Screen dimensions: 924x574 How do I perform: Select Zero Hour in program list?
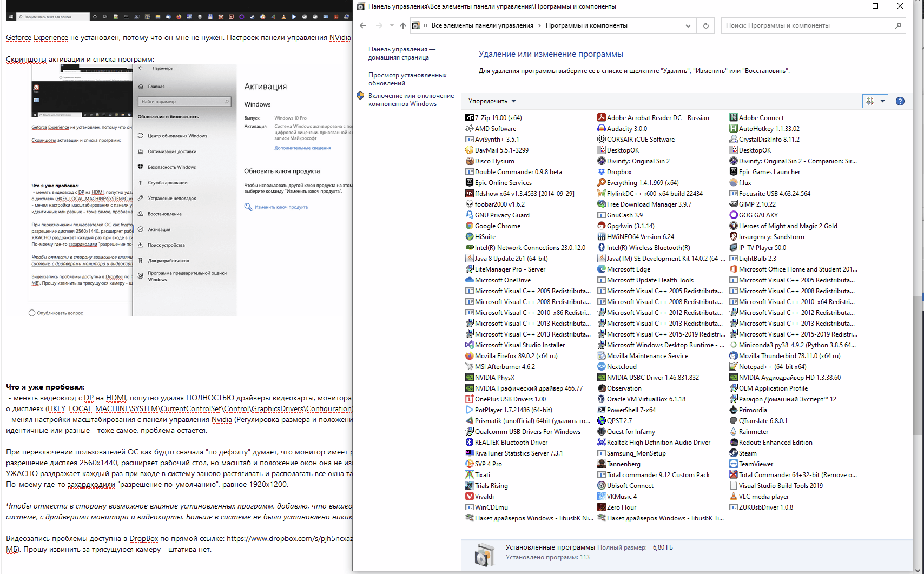pyautogui.click(x=617, y=507)
